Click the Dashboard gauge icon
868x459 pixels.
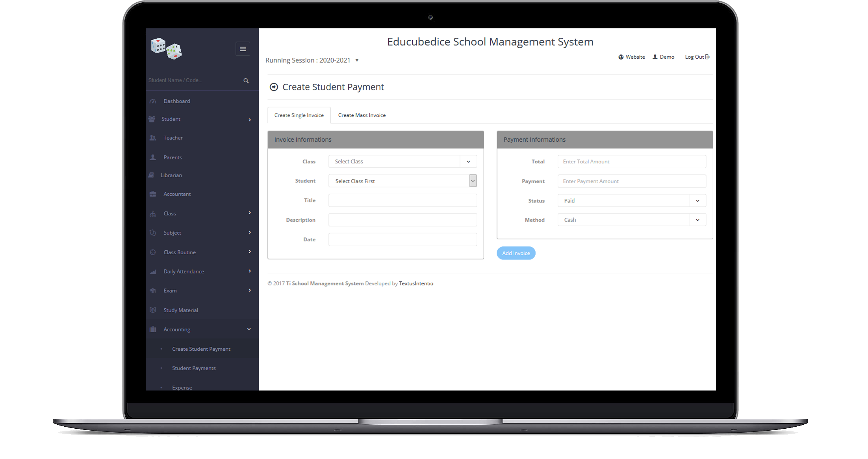(x=153, y=101)
